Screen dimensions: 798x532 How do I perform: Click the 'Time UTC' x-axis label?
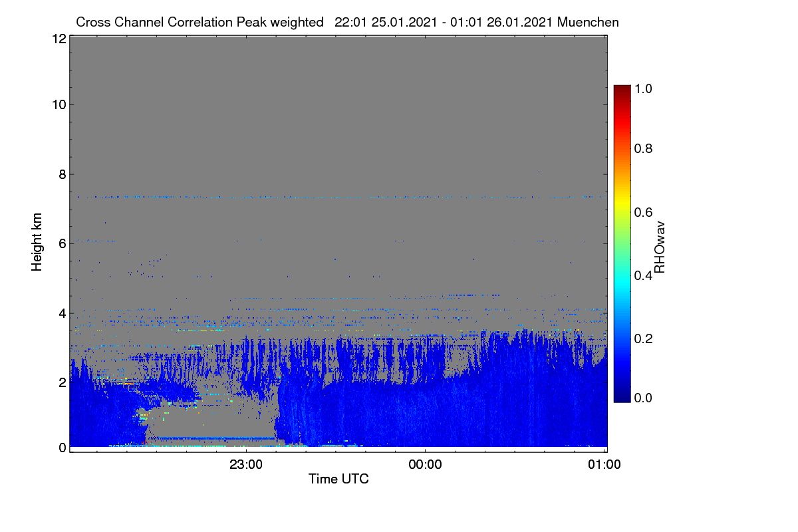(338, 479)
